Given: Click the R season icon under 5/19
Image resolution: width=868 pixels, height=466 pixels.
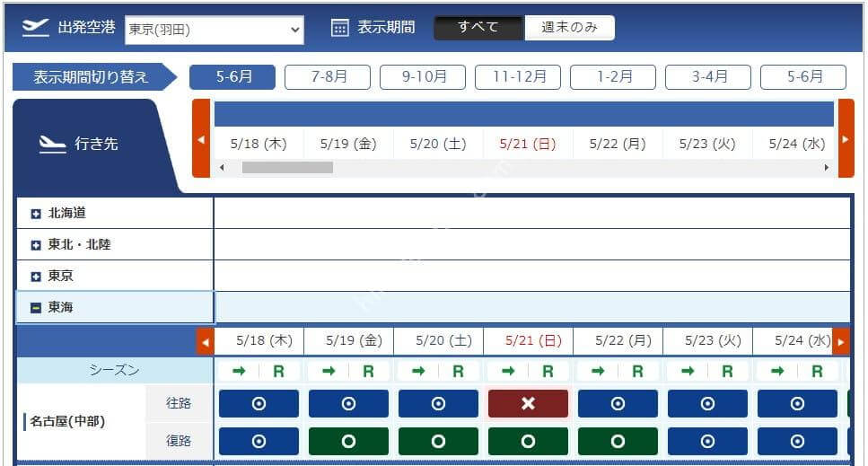Looking at the screenshot, I should coord(368,372).
